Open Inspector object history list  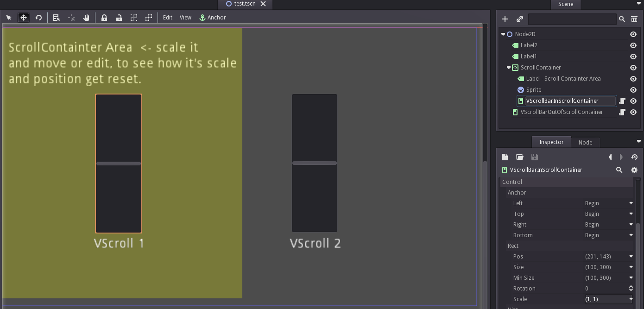634,157
